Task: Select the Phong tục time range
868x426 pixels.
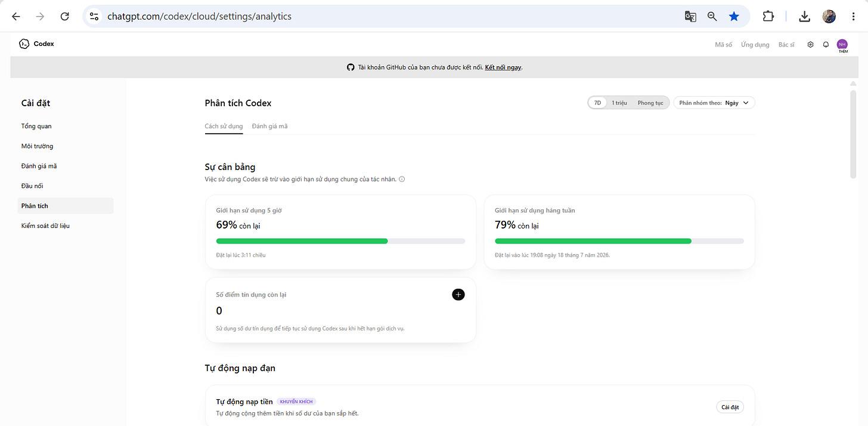Action: (650, 103)
